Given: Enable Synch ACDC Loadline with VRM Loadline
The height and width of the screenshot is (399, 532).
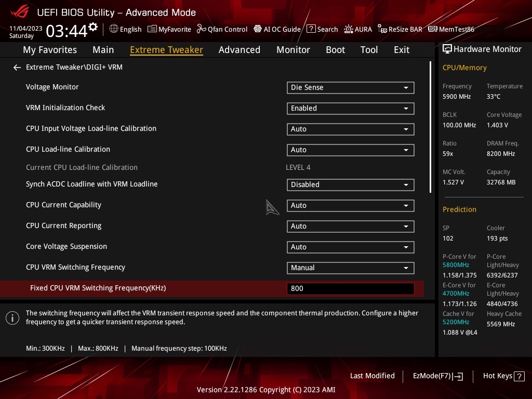Looking at the screenshot, I should pyautogui.click(x=350, y=184).
